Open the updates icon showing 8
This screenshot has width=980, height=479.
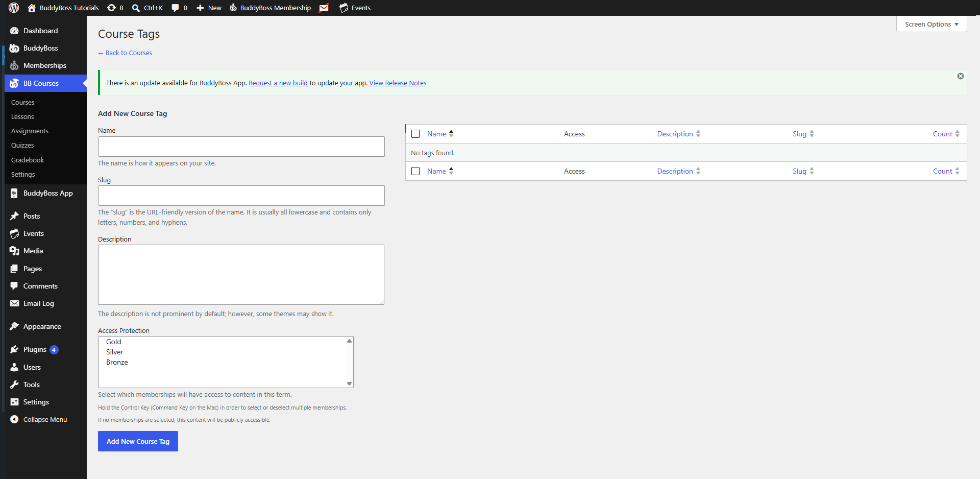(111, 8)
